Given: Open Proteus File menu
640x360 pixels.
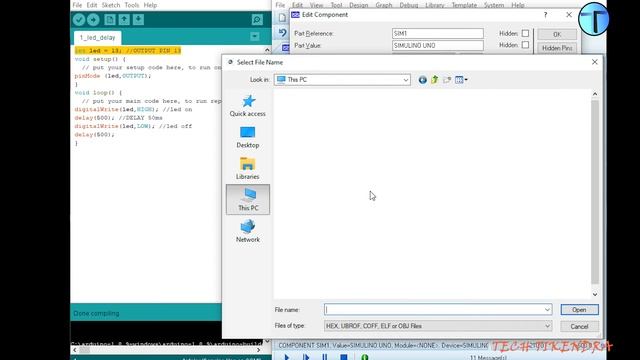Looking at the screenshot, I should click(280, 5).
